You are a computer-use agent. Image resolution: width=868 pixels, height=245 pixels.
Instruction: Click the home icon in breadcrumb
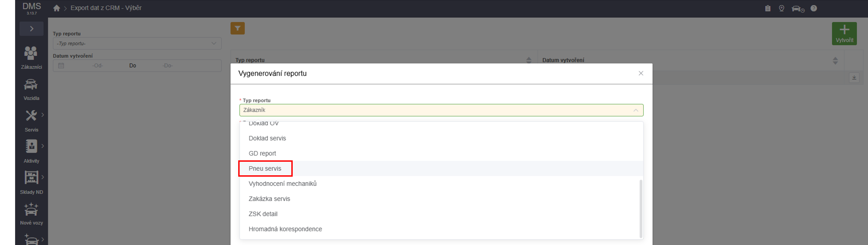[57, 8]
